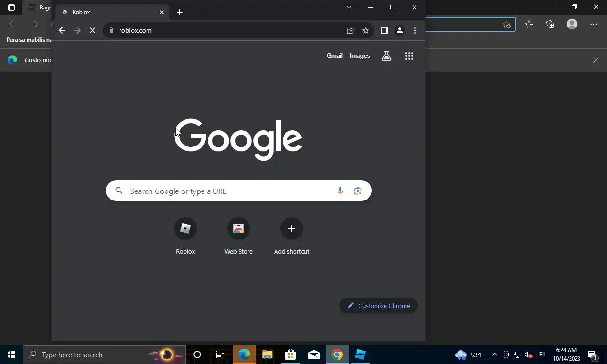The image size is (607, 364).
Task: Add a new shortcut tile
Action: click(x=292, y=237)
